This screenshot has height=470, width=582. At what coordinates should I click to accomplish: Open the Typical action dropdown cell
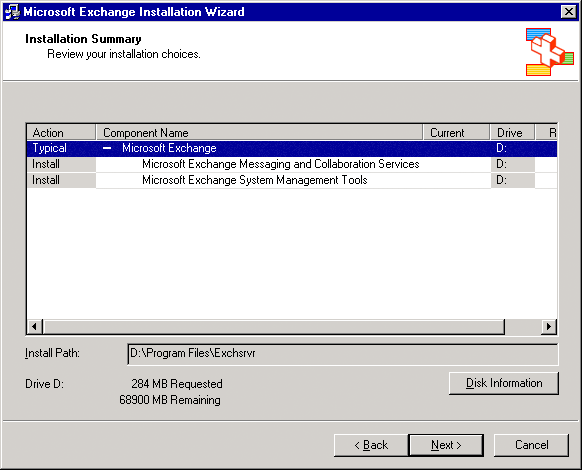[61, 148]
